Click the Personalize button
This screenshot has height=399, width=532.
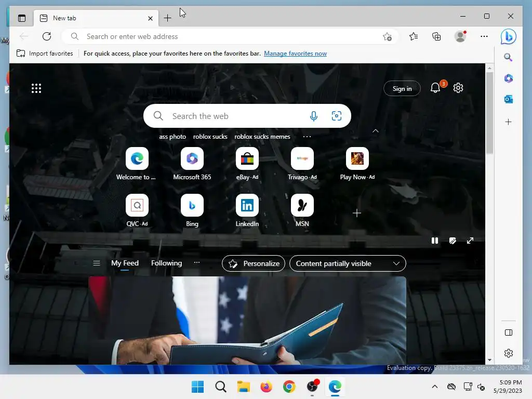pos(254,263)
